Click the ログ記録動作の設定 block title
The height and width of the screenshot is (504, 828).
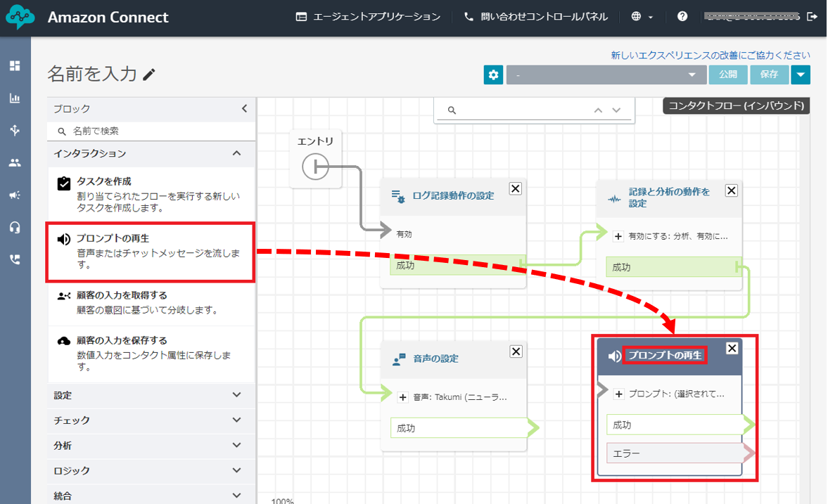pyautogui.click(x=453, y=196)
